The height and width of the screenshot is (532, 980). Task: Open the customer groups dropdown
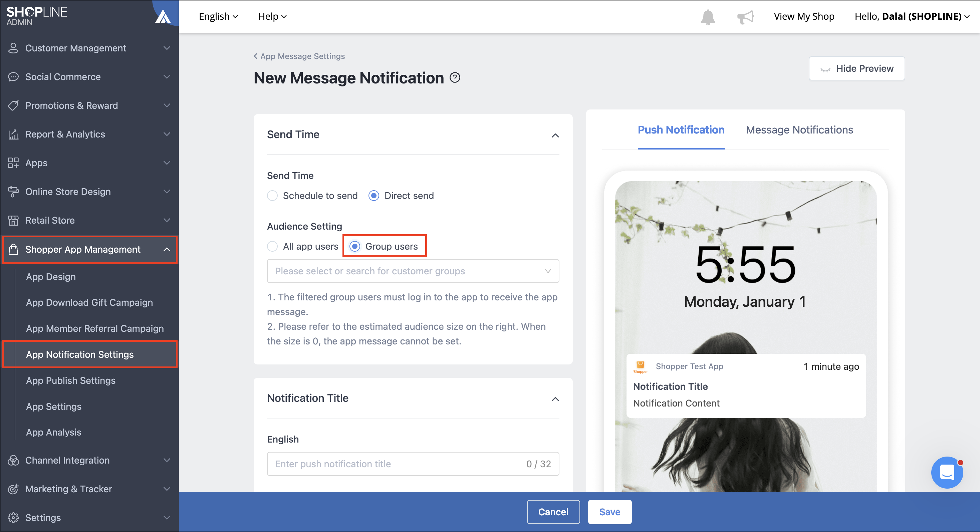(413, 271)
